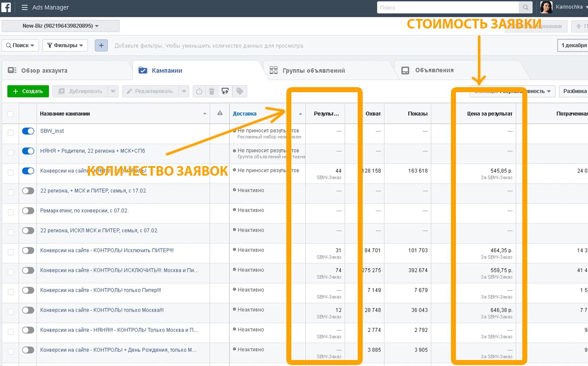Screen dimensions: 588x366
Task: Check the SBW_inst row checkbox
Action: pos(11,133)
